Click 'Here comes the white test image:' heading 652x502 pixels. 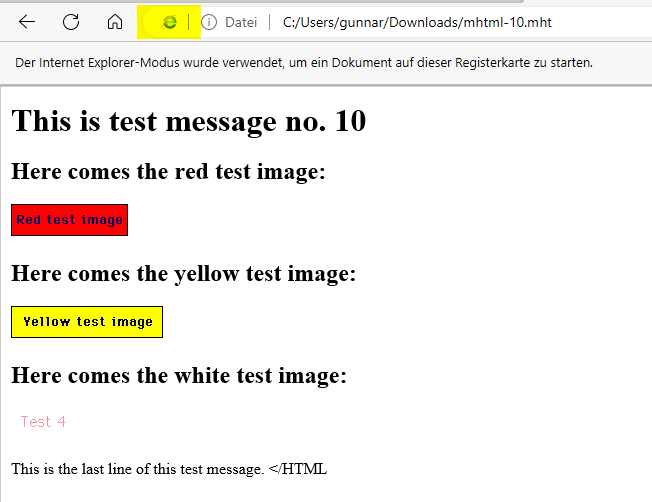point(179,376)
